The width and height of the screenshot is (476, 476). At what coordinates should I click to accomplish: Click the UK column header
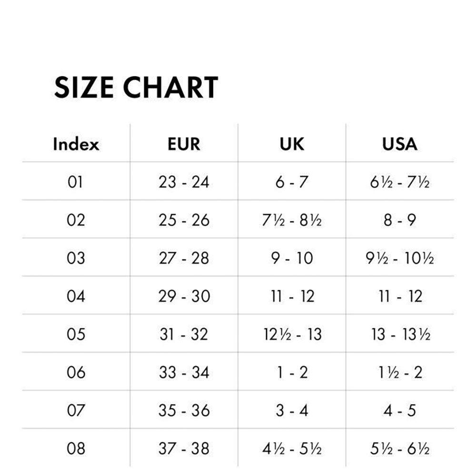coord(292,144)
